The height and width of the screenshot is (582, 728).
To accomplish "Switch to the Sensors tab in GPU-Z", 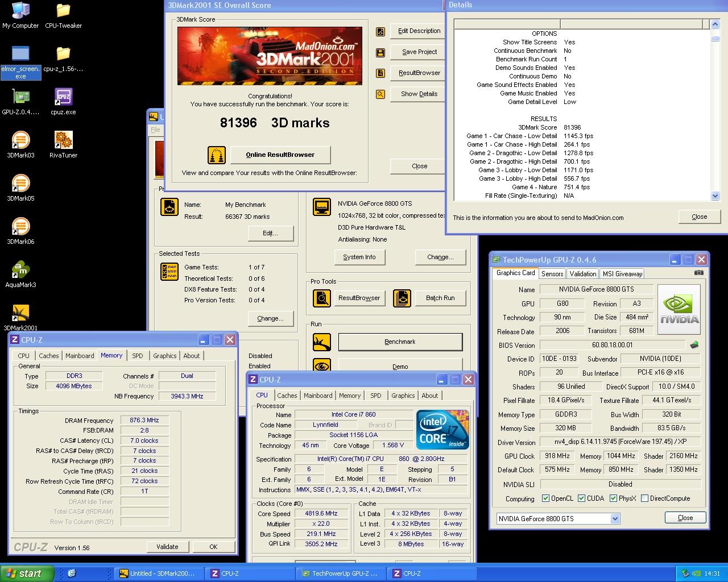I will click(552, 273).
